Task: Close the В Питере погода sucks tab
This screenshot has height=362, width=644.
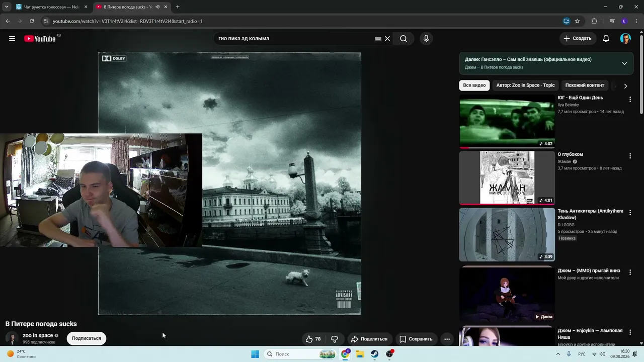Action: click(166, 7)
